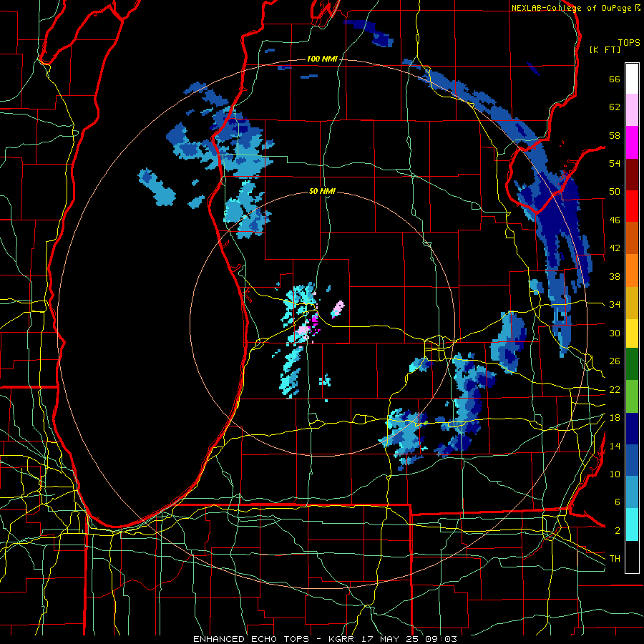This screenshot has width=644, height=644.
Task: Click the 42 legend value
Action: pos(615,248)
